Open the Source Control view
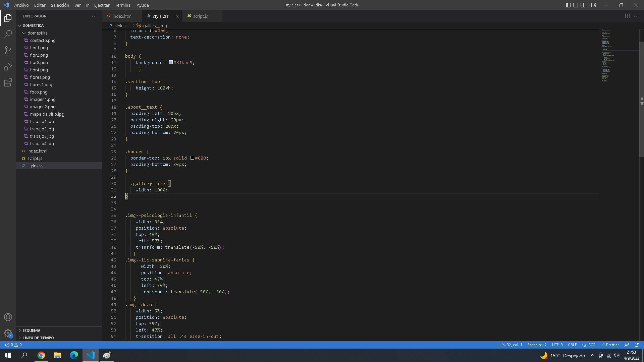The width and height of the screenshot is (644, 362). 8,50
